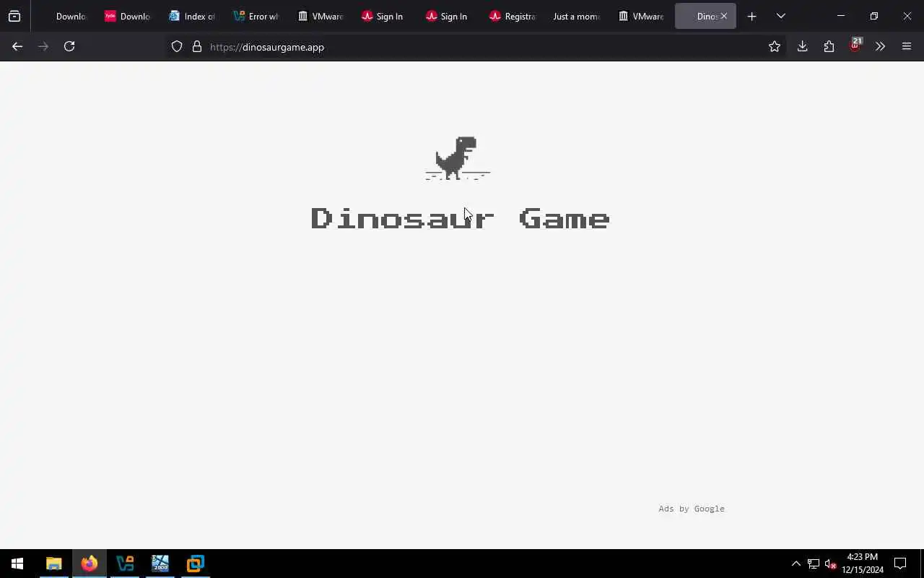Minimize the Firefox window
This screenshot has width=924, height=578.
841,16
